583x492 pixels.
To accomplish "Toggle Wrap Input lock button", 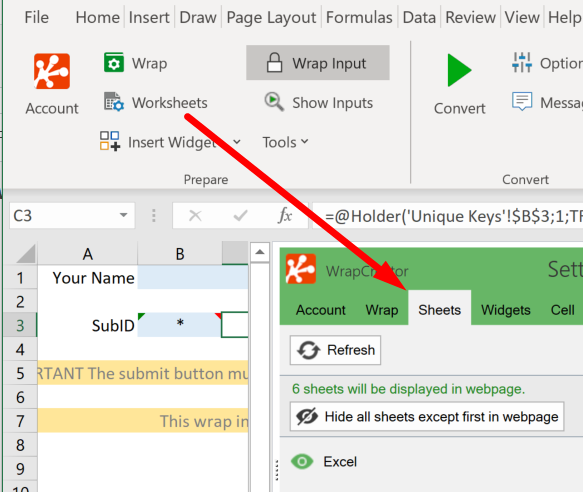I will [318, 63].
